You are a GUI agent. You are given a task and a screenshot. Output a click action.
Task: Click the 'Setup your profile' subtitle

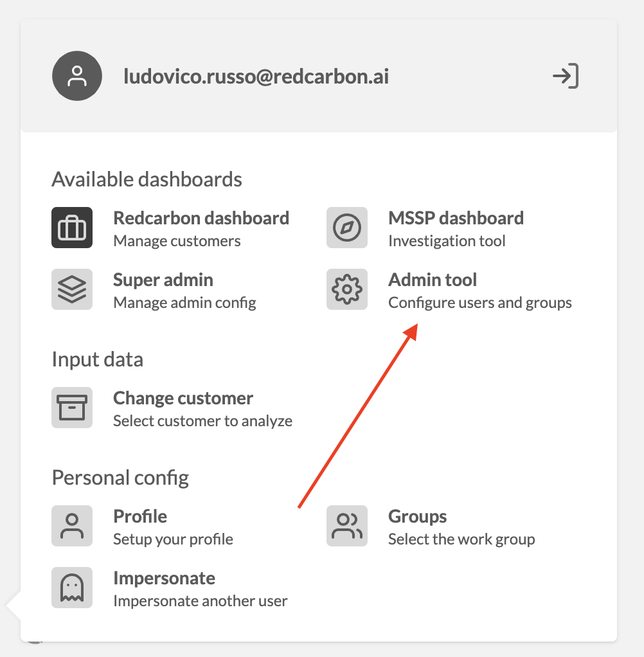pyautogui.click(x=173, y=539)
